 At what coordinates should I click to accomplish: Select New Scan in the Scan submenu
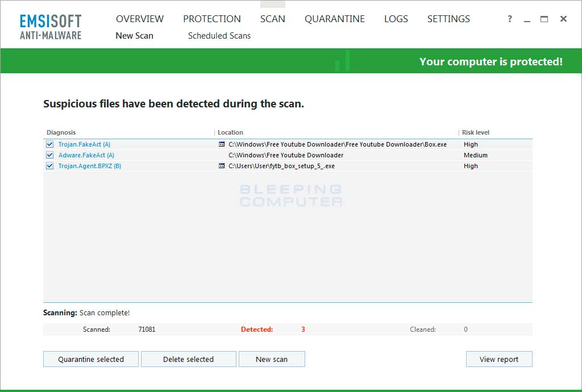coord(134,35)
